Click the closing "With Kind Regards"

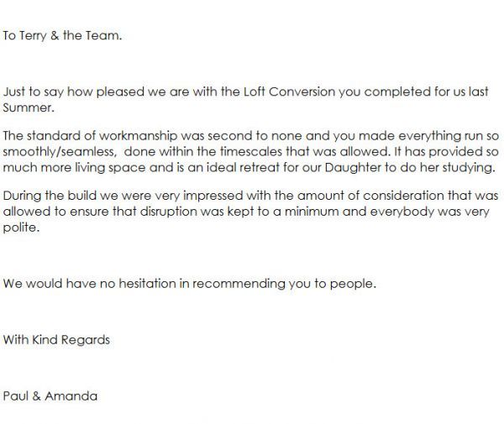56,340
